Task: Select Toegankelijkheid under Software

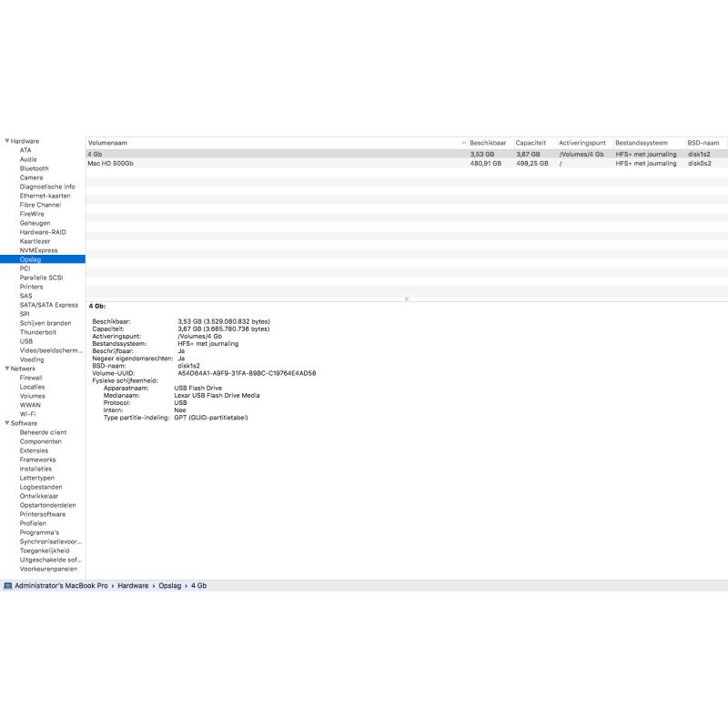Action: [45, 551]
